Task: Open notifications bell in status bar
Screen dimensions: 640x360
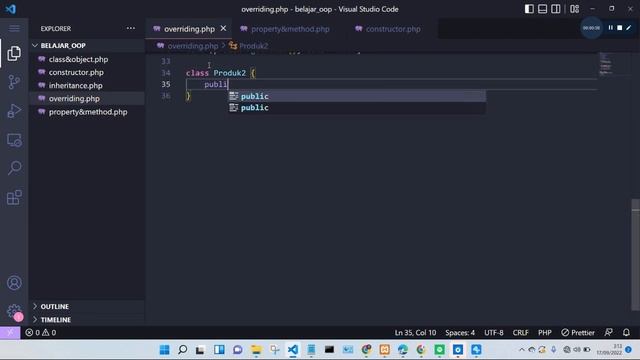Action: 626,333
